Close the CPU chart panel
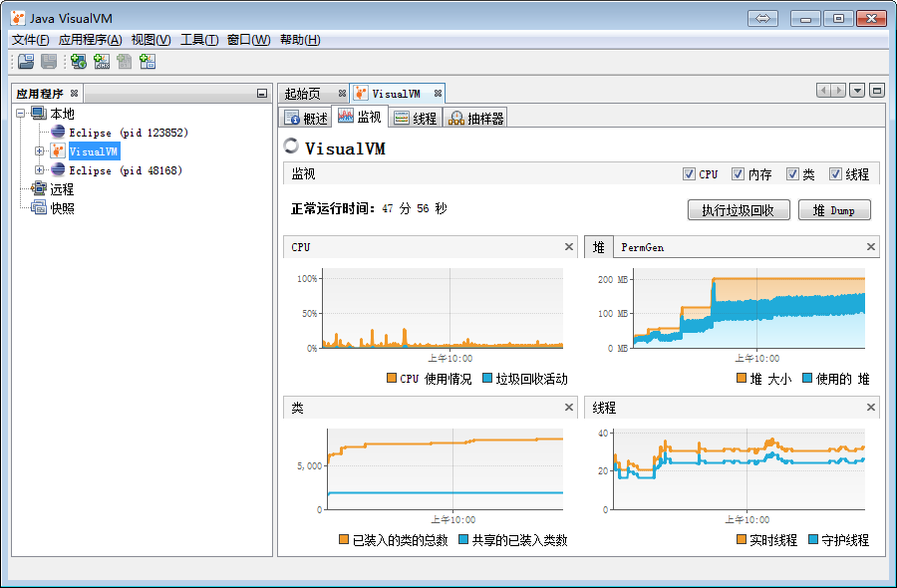 pos(569,246)
